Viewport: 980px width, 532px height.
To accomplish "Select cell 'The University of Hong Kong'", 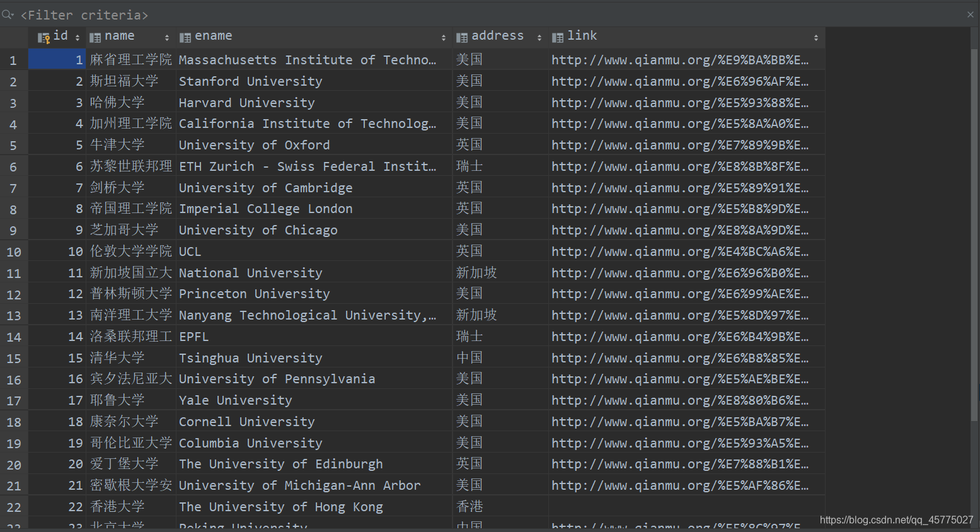I will (314, 507).
